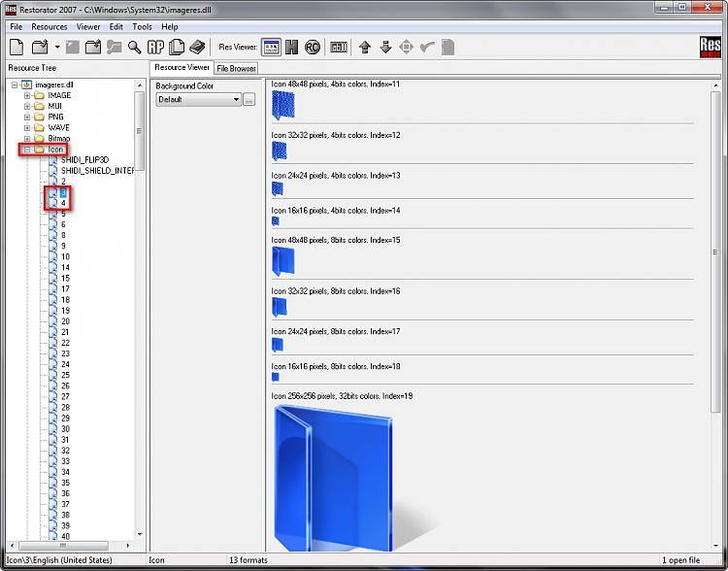Screen dimensions: 728x571
Task: Click the 32x32 4bits icon preview
Action: (280, 151)
